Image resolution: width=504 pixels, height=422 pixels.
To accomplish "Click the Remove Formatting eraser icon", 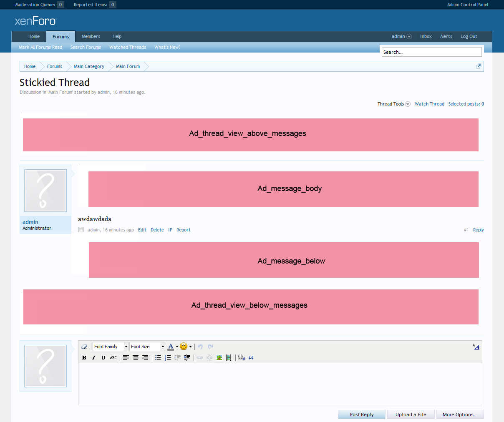I will point(84,347).
